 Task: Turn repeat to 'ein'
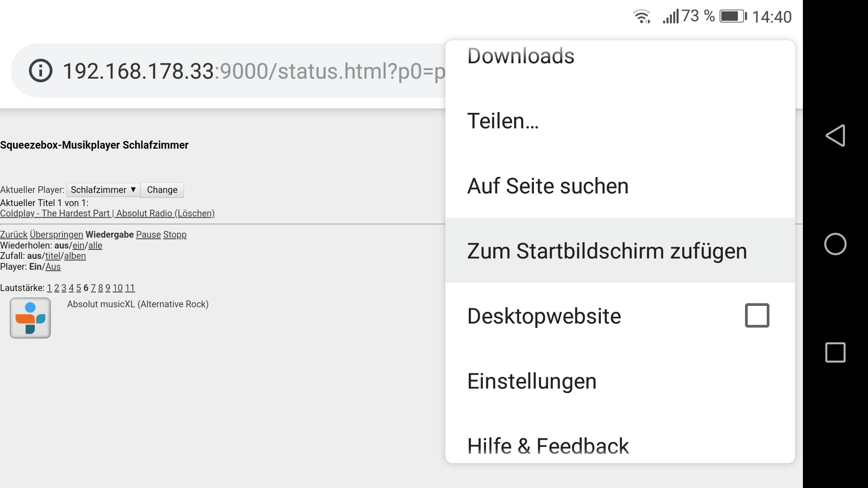[79, 245]
